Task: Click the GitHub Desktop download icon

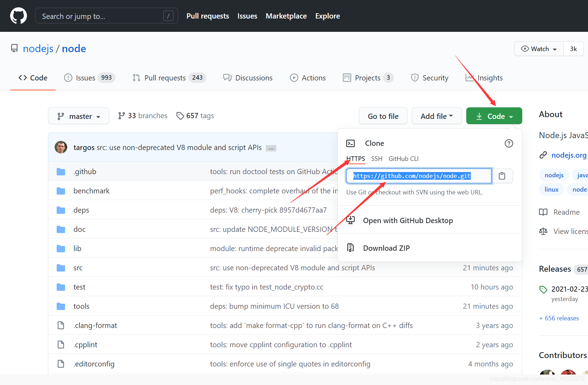Action: pyautogui.click(x=350, y=220)
